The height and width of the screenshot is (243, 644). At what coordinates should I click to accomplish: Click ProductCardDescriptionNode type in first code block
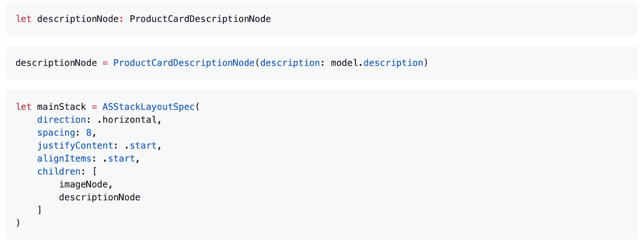point(200,19)
